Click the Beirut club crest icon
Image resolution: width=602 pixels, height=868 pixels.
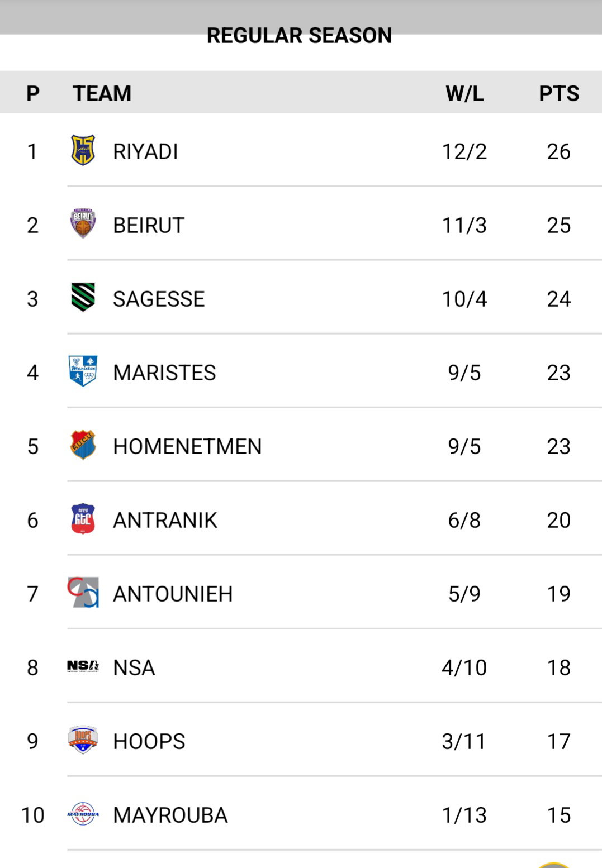[83, 224]
